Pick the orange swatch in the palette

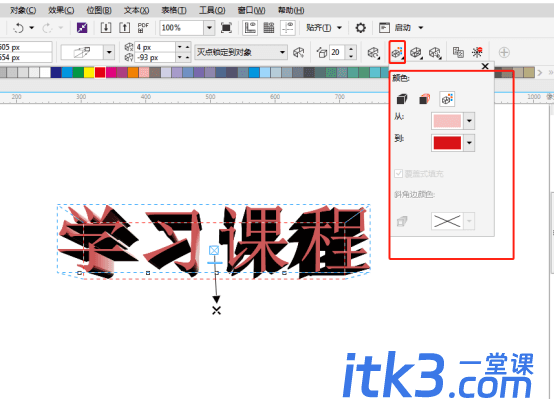coord(133,72)
